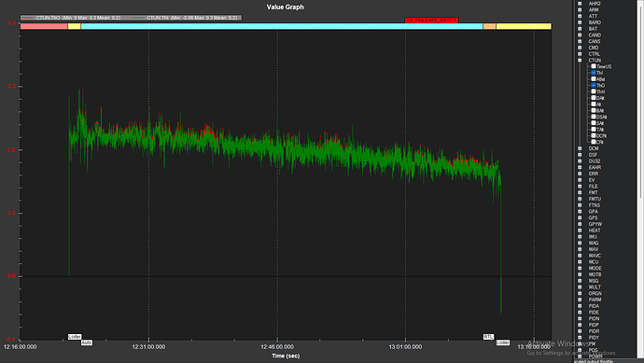This screenshot has height=363, width=644.
Task: Click the cyan Auto mode bar segment
Action: [x=282, y=26]
